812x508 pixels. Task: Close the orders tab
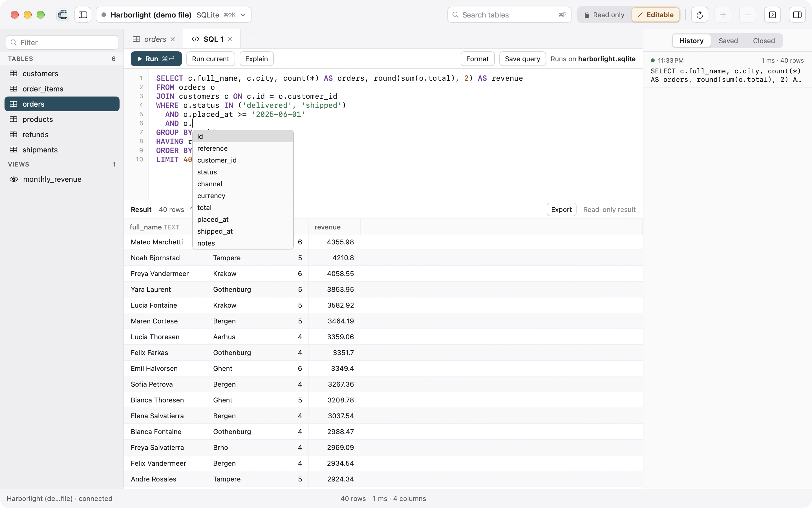point(173,39)
